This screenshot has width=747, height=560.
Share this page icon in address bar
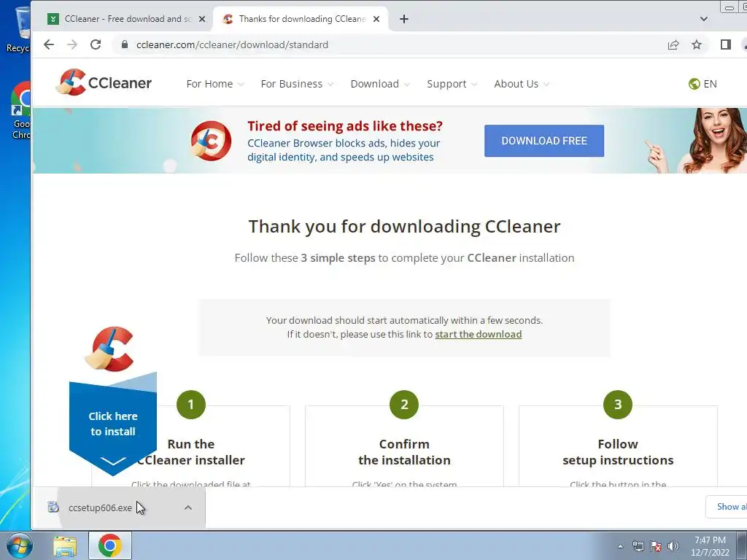[673, 44]
